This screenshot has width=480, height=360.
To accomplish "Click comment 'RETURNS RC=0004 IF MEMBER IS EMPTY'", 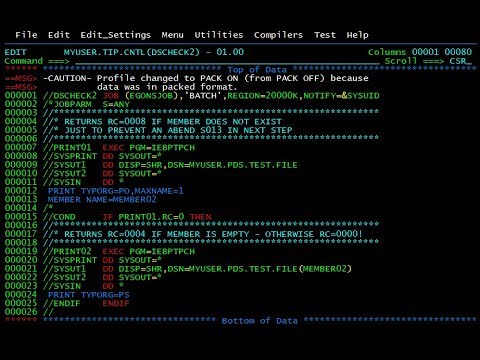I will tap(157, 235).
